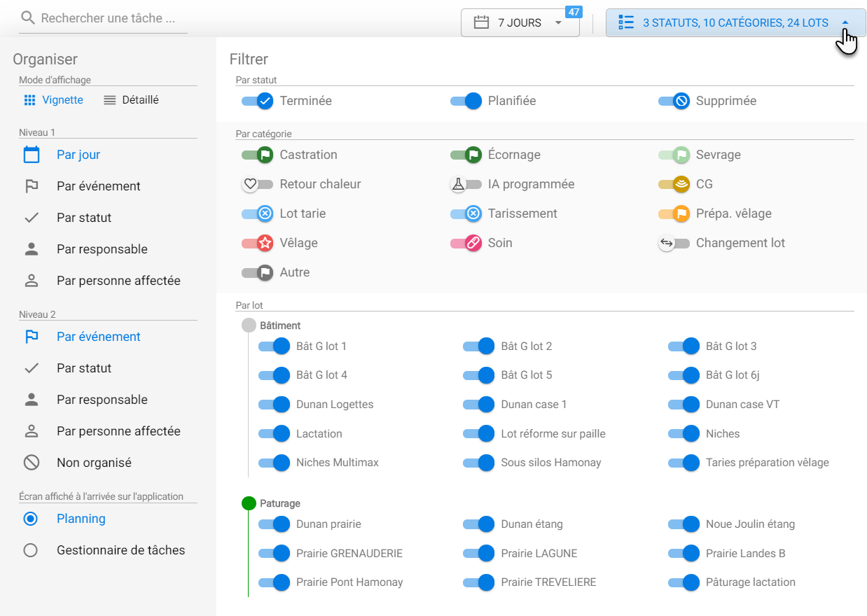This screenshot has width=867, height=616.
Task: Select the Planning radio button
Action: [x=30, y=519]
